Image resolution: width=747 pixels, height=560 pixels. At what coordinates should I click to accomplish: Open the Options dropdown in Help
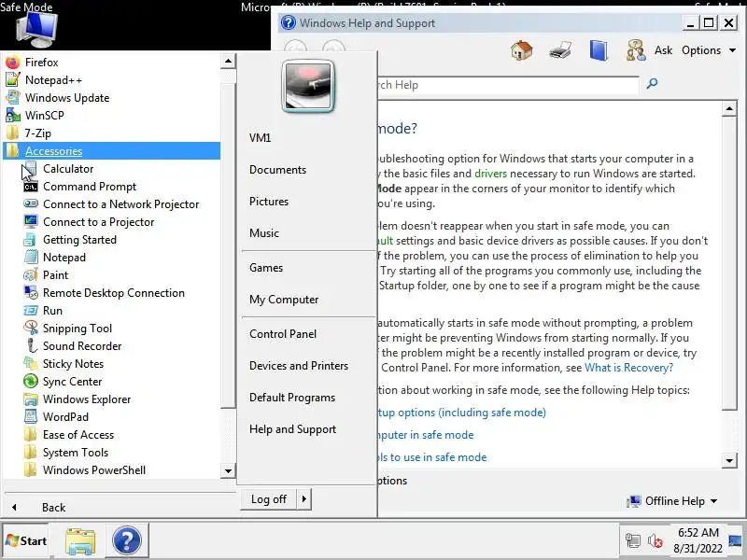(x=709, y=50)
